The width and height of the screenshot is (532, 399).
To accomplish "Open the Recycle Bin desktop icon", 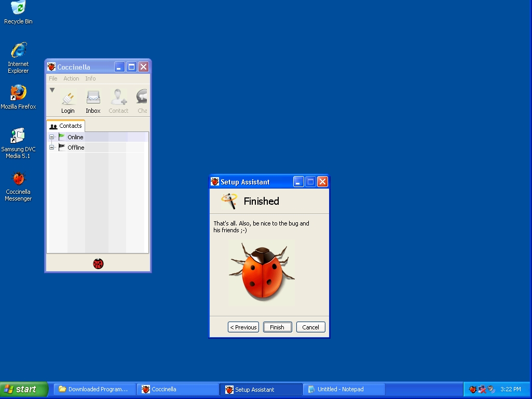I will tap(18, 12).
